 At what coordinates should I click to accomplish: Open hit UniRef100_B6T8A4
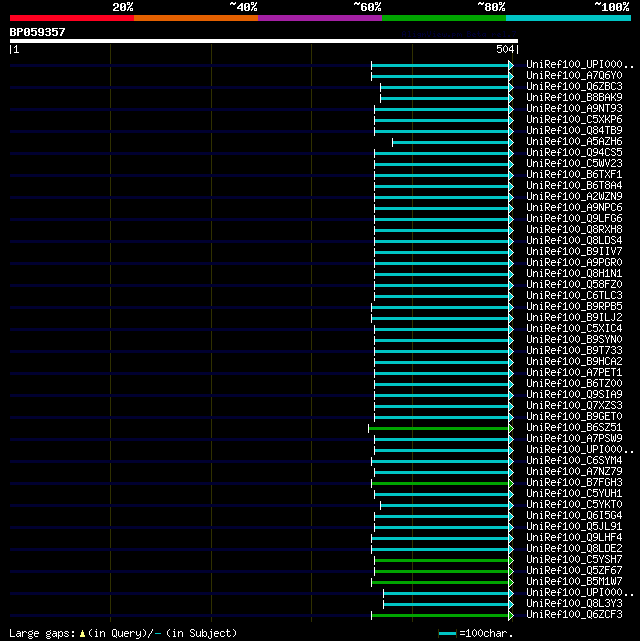[574, 186]
